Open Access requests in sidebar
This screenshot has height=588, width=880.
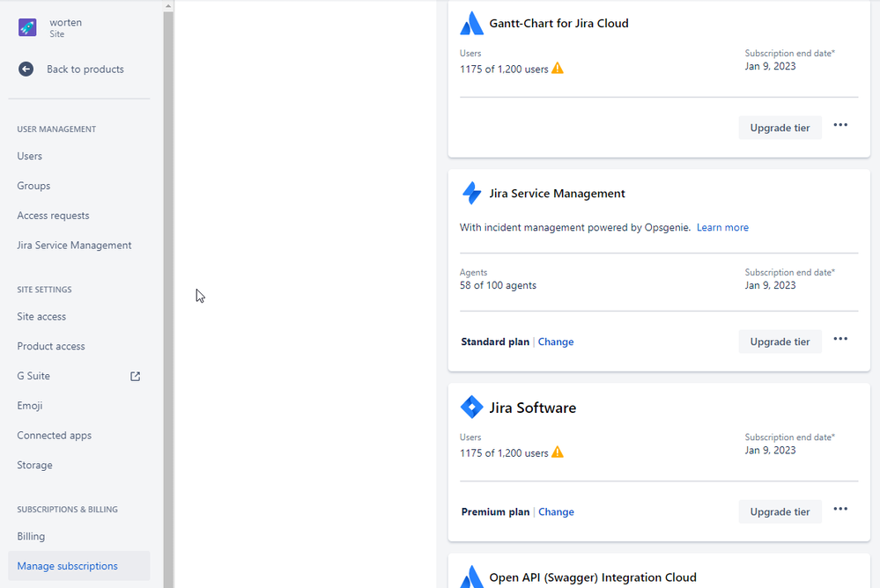53,216
